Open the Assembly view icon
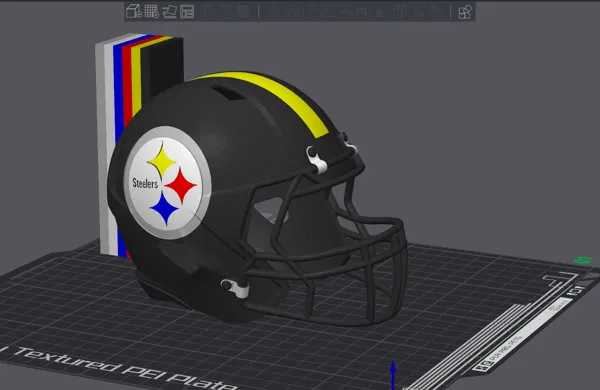The width and height of the screenshot is (600, 390). coord(465,11)
